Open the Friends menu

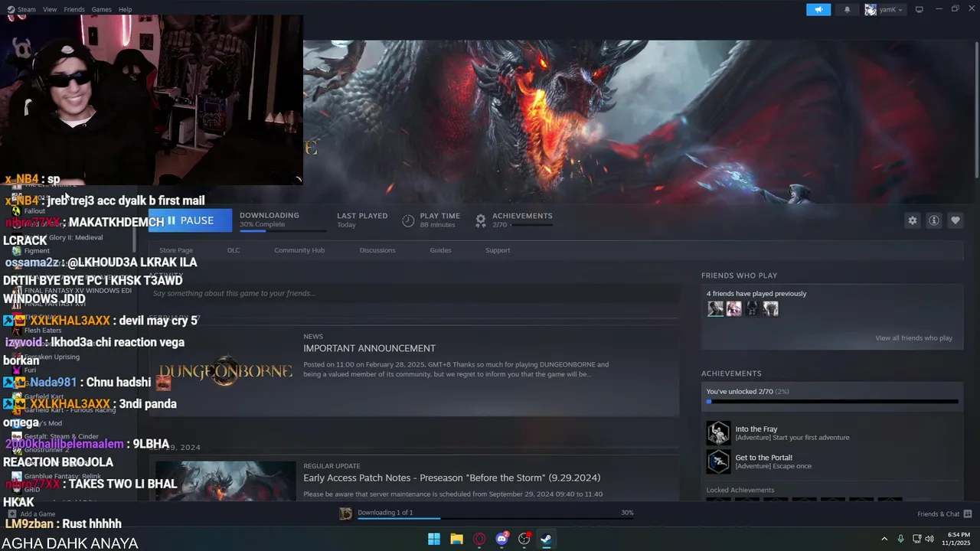pos(74,9)
